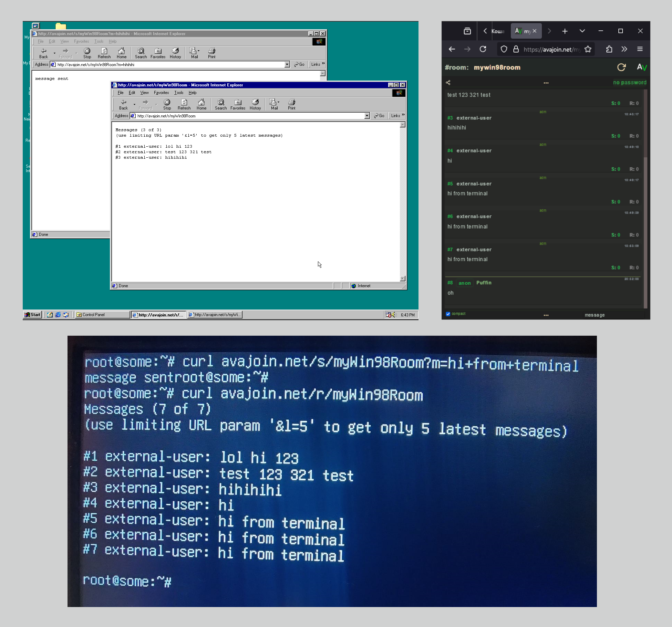672x627 pixels.
Task: Bookmark page with the star icon
Action: pos(588,49)
